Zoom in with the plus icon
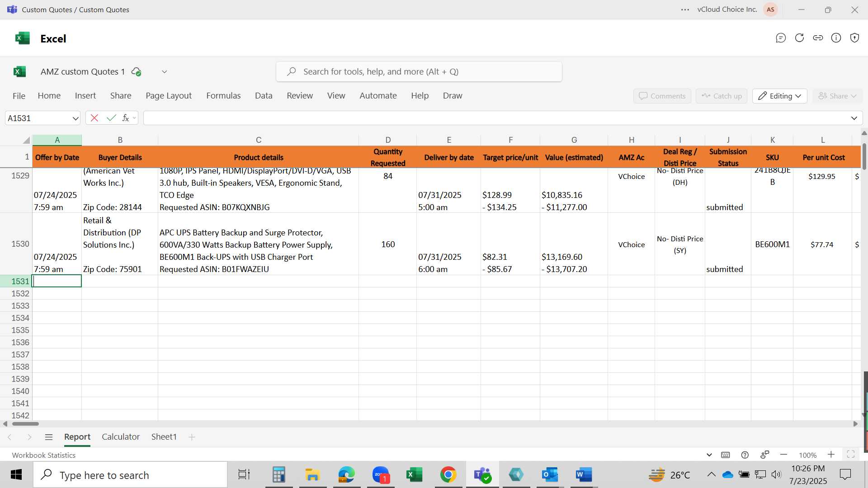Image resolution: width=868 pixels, height=488 pixels. 831,455
